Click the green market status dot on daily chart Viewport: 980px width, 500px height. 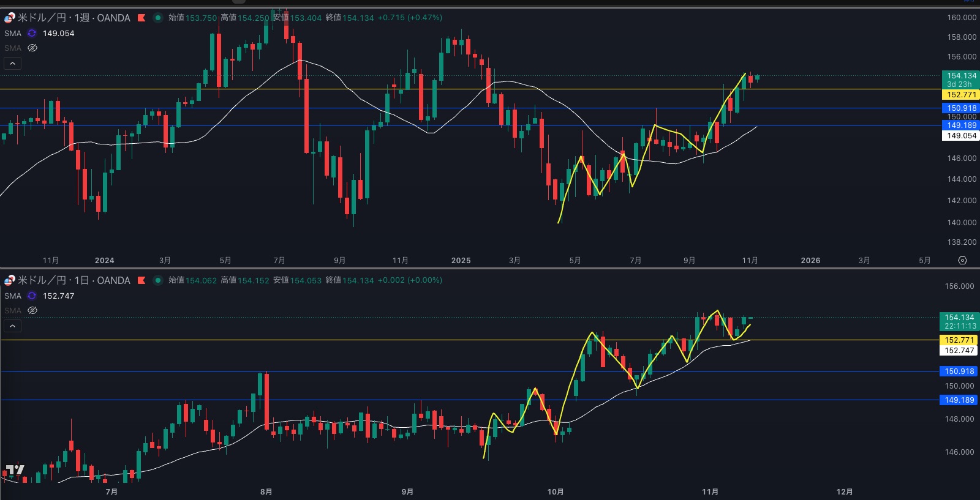click(158, 280)
